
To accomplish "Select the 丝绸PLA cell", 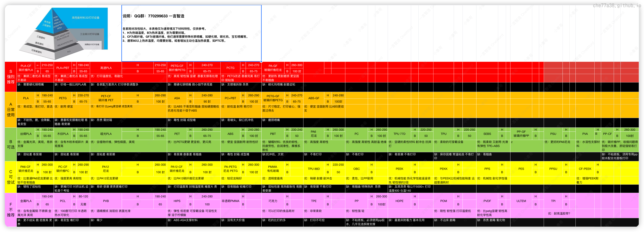I will pyautogui.click(x=26, y=134).
